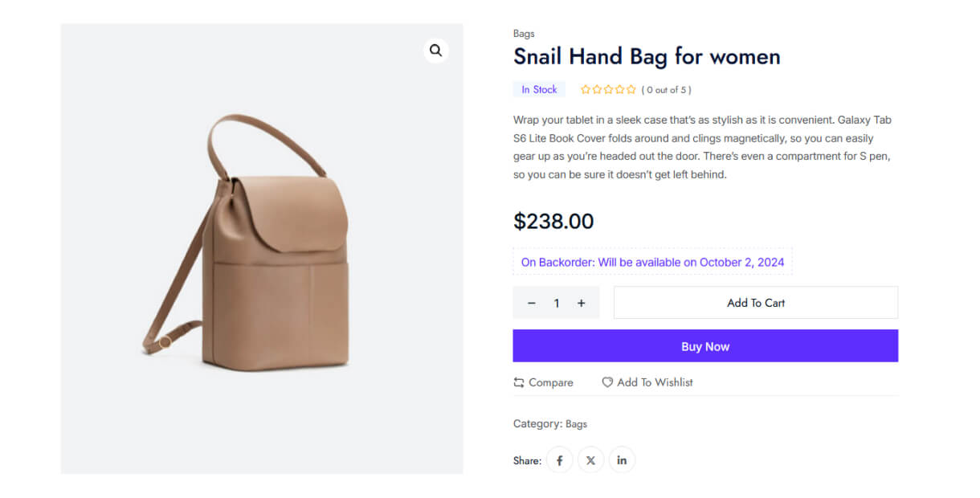Click the In Stock badge
The image size is (980, 498).
tap(539, 90)
